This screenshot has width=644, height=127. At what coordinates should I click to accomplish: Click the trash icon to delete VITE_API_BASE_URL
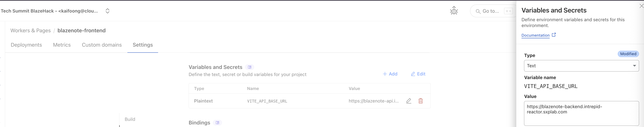[x=420, y=101]
